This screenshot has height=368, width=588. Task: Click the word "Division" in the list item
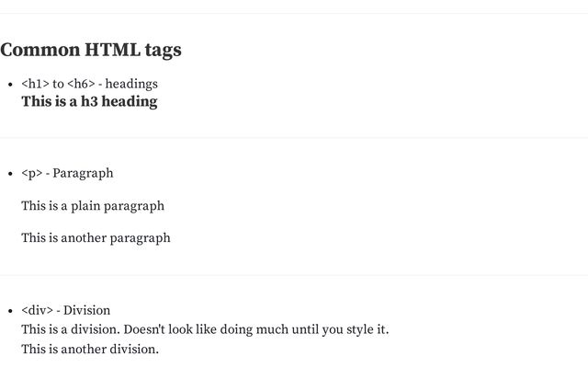point(86,310)
